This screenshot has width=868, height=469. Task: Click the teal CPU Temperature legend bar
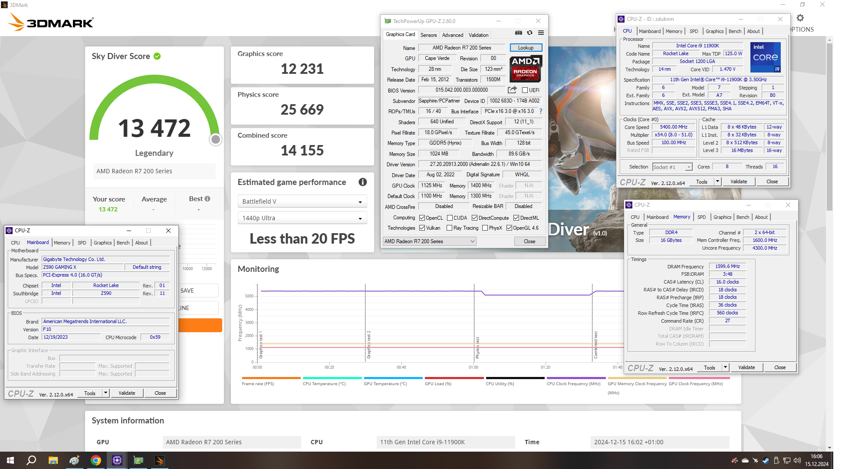332,378
